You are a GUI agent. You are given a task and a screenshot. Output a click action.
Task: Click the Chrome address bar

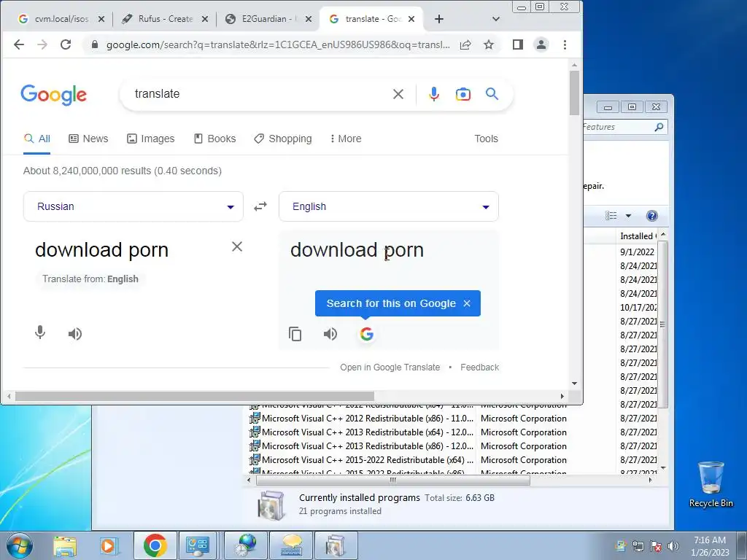coord(278,44)
